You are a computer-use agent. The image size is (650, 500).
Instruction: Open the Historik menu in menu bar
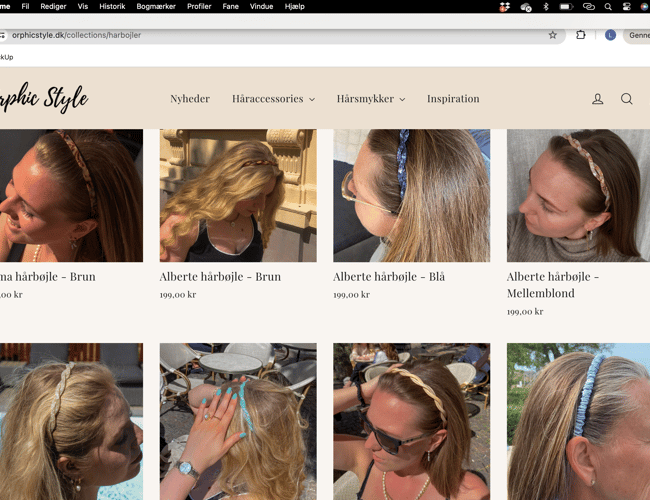coord(113,6)
